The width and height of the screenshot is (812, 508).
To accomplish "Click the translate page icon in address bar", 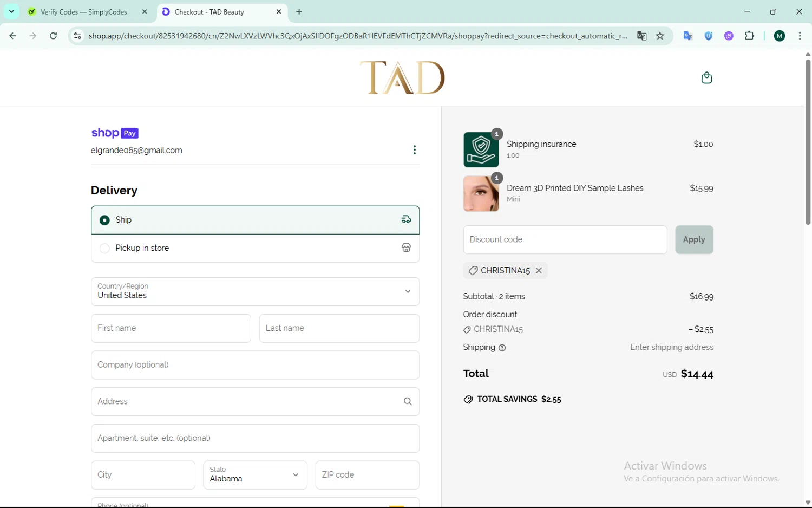I will (x=641, y=36).
